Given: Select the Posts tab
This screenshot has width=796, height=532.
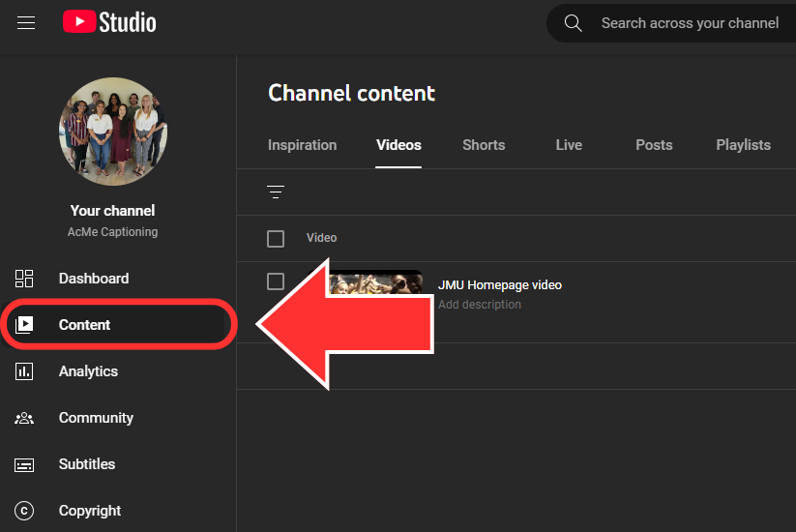Looking at the screenshot, I should (x=654, y=145).
